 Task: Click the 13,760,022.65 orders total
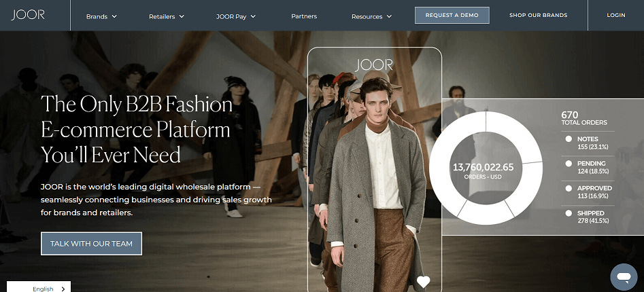click(483, 167)
